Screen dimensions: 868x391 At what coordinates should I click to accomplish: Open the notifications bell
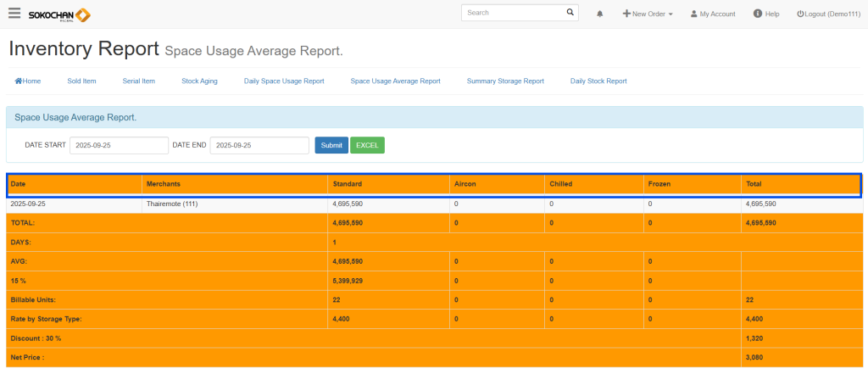click(600, 14)
